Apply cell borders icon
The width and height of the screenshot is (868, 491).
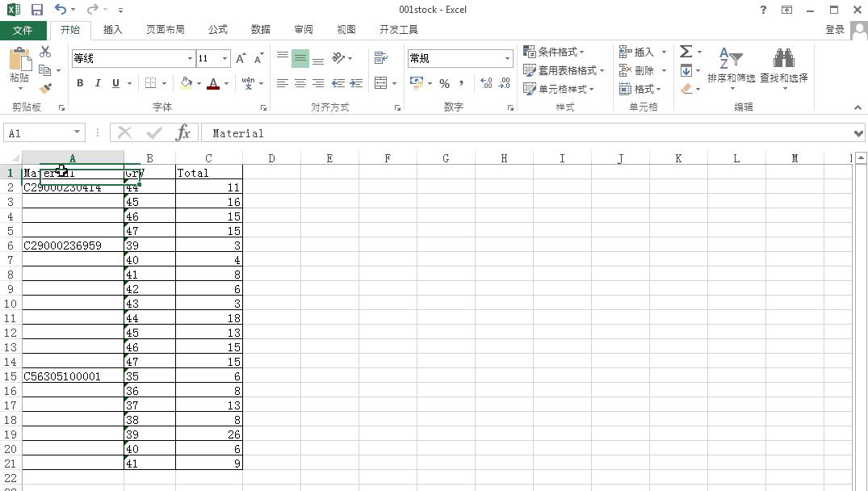pos(150,83)
